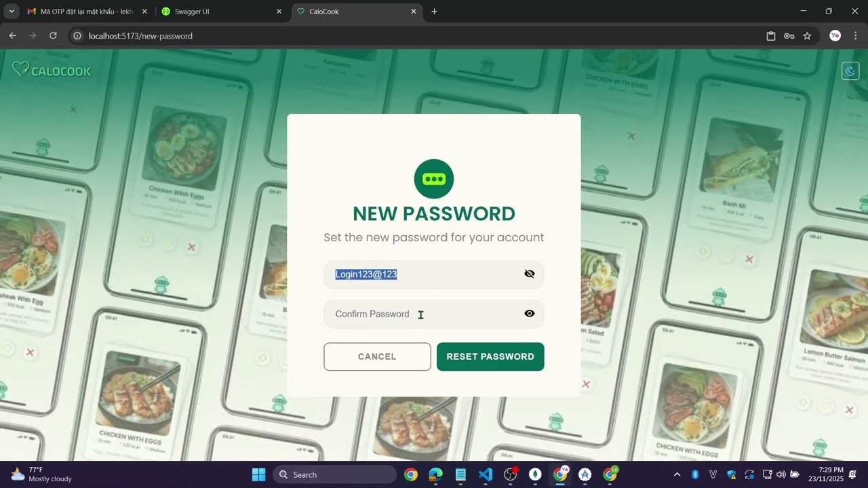Open the Windows Start menu
Screen dimensions: 868x488
[258, 474]
